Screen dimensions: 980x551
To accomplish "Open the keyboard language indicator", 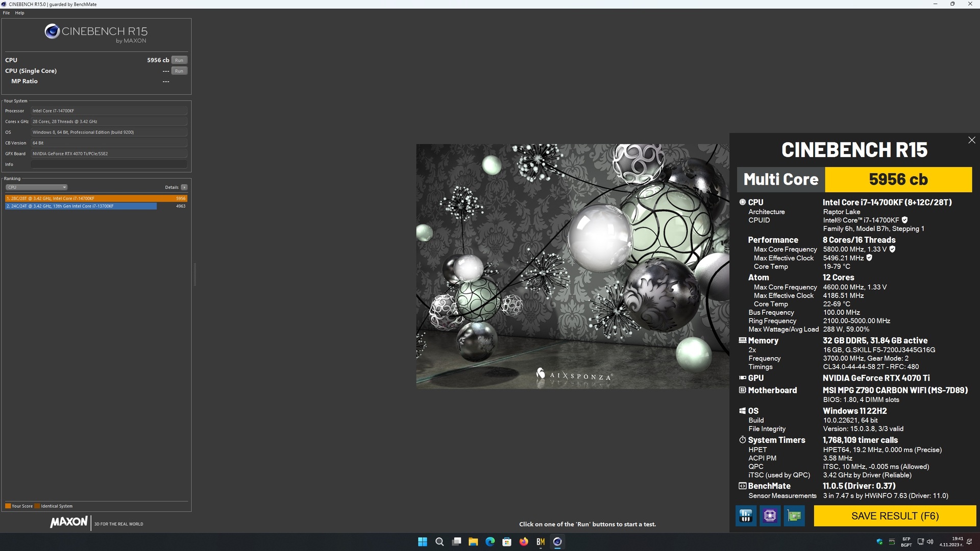I will click(906, 542).
